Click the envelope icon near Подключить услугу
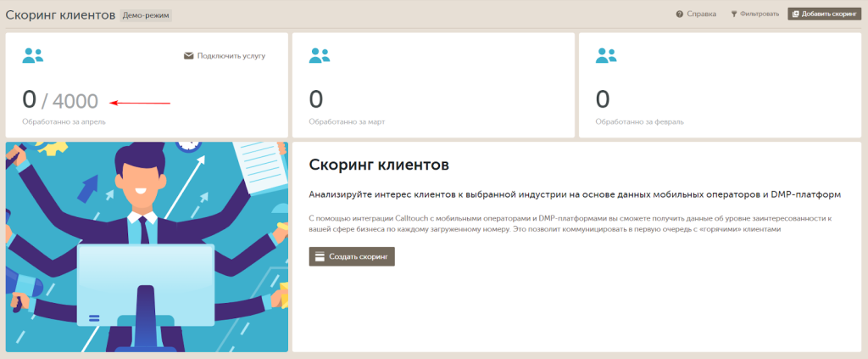The image size is (868, 359). click(x=189, y=56)
